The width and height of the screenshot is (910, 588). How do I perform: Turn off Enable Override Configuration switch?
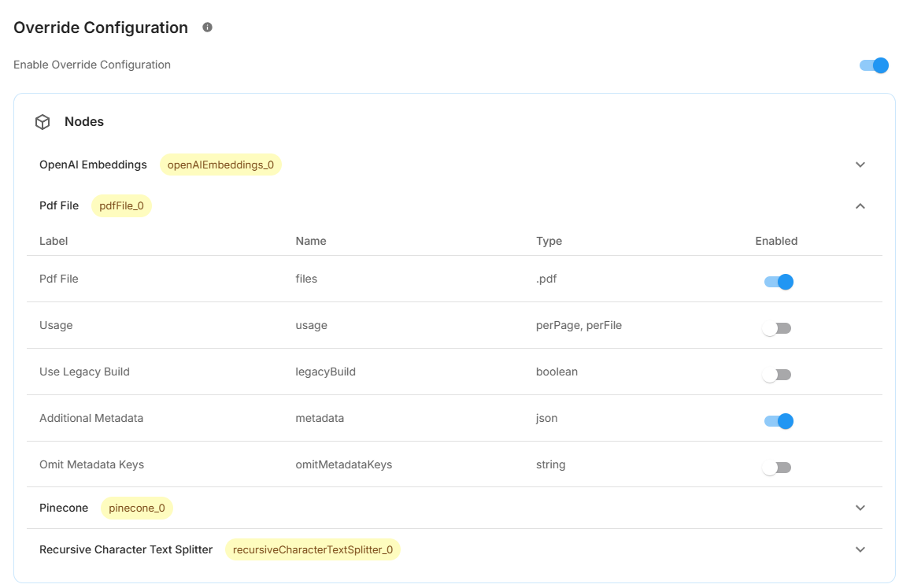[x=874, y=65]
